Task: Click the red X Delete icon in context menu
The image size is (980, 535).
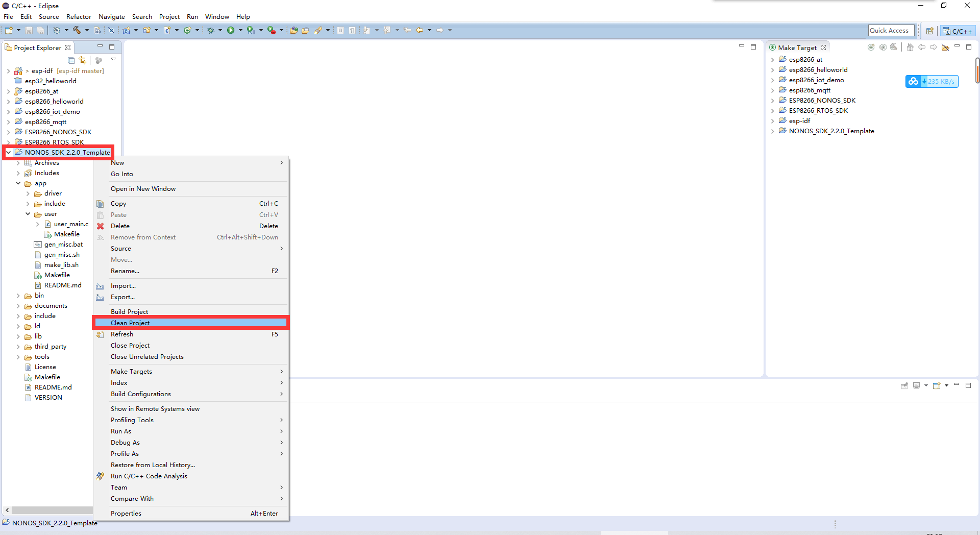Action: click(101, 226)
